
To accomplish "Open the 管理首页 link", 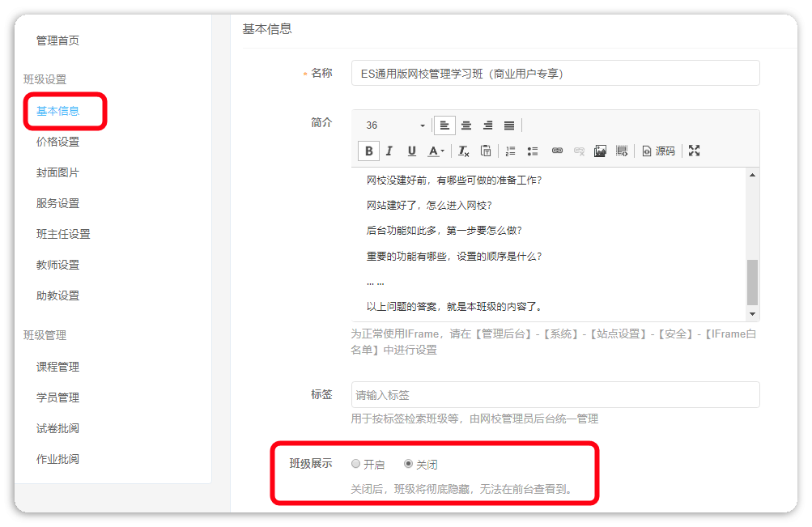I will pyautogui.click(x=57, y=40).
